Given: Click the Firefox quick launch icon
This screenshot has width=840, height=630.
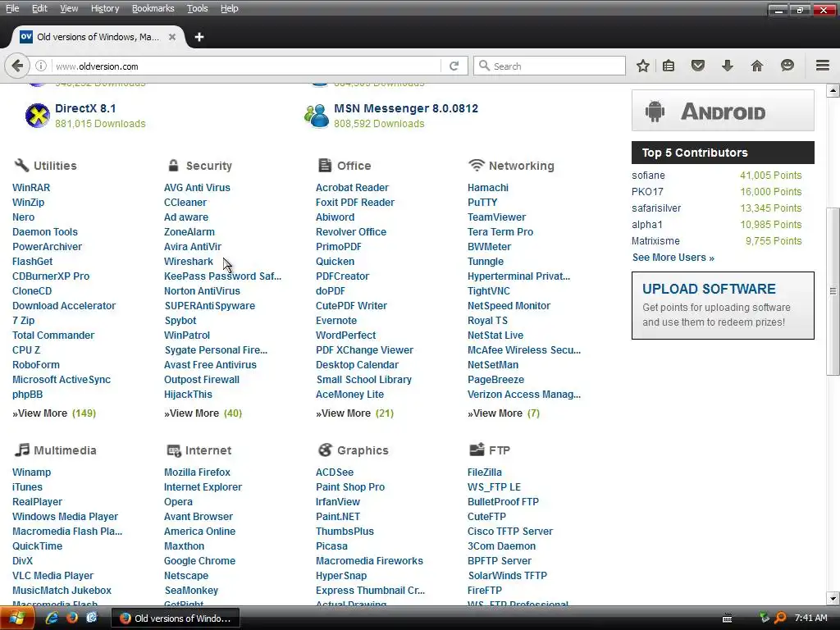Looking at the screenshot, I should pyautogui.click(x=72, y=618).
